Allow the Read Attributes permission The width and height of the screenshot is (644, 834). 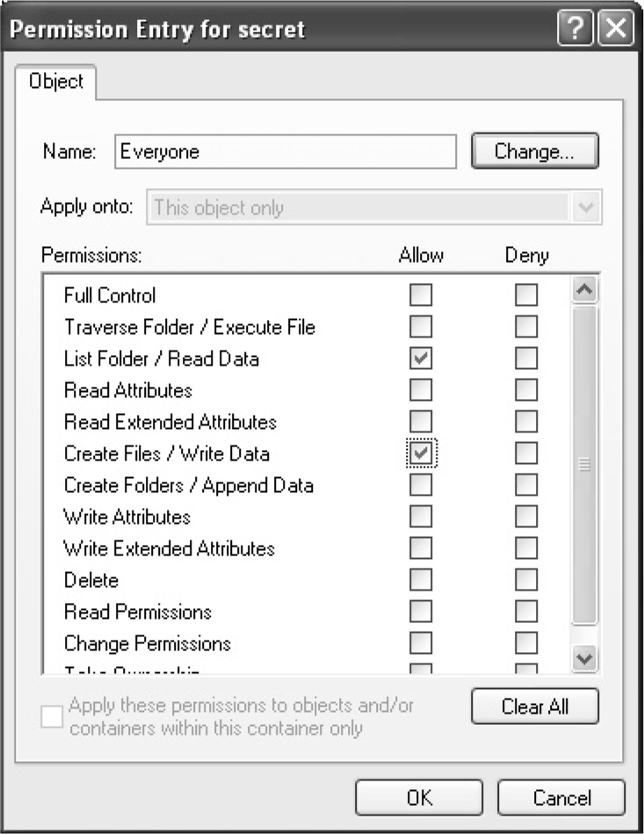421,390
